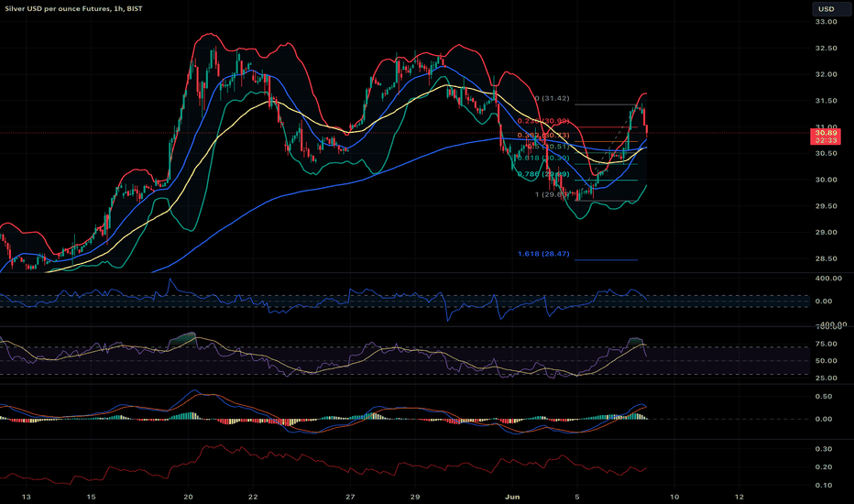
Task: Click the 28.50 price axis label
Action: (827, 258)
